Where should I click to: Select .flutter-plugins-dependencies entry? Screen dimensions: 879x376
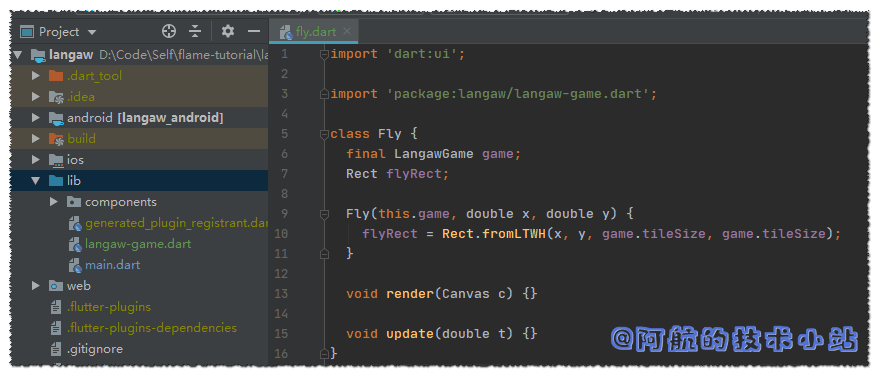pyautogui.click(x=152, y=328)
